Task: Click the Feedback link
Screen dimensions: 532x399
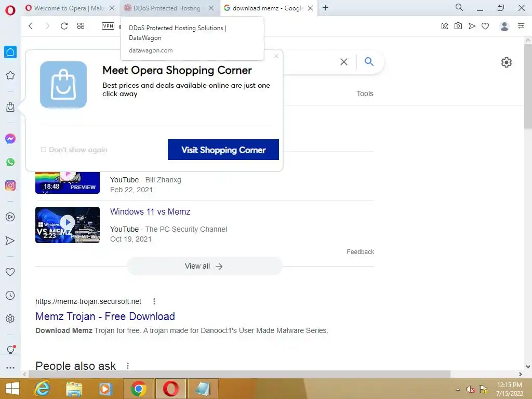Action: click(361, 252)
